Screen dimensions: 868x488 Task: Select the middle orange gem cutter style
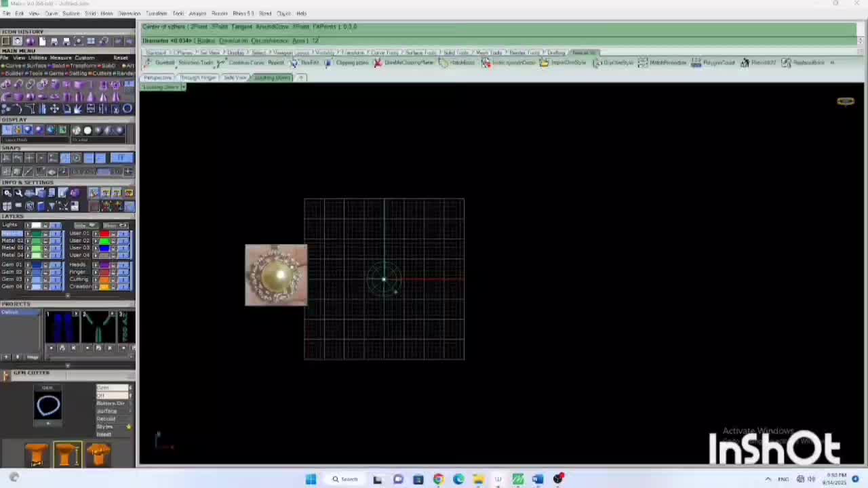click(x=67, y=454)
